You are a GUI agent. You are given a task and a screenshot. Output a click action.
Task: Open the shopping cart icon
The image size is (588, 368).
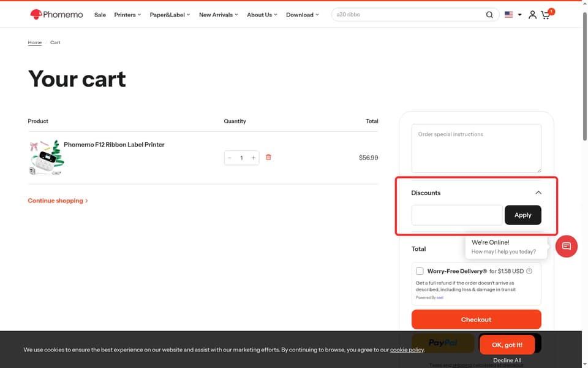click(546, 14)
